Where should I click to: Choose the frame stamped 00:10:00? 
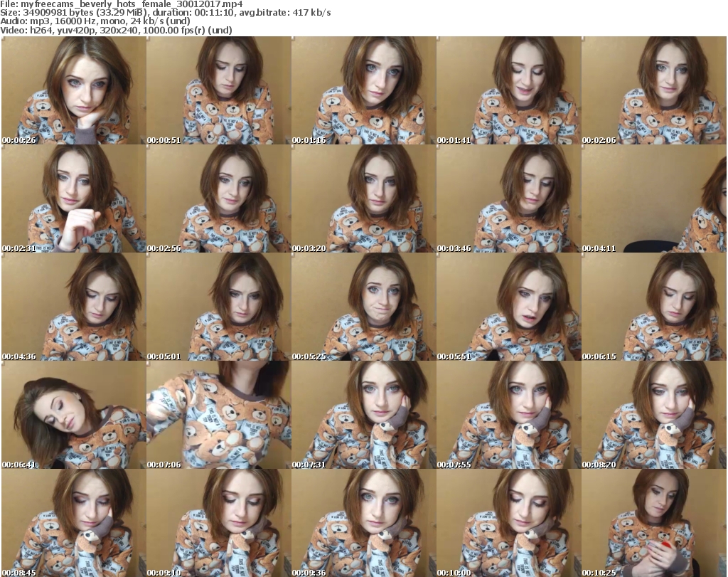[x=508, y=523]
